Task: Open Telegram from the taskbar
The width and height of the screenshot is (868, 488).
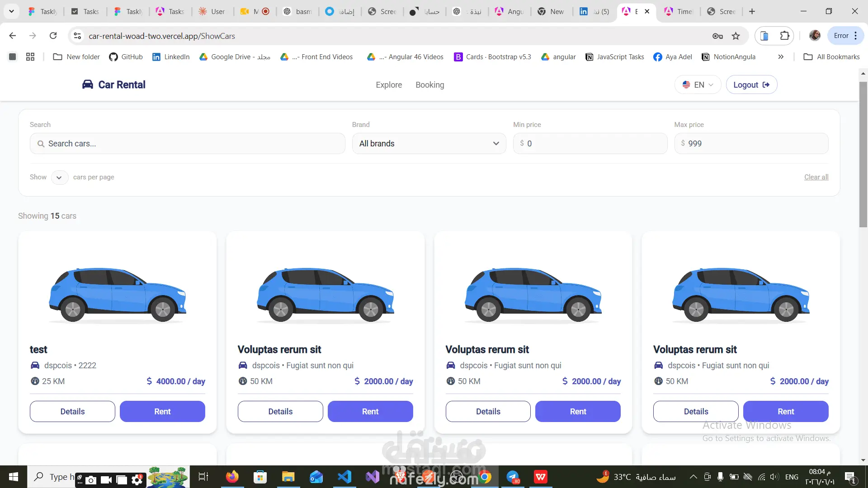Action: tap(513, 477)
